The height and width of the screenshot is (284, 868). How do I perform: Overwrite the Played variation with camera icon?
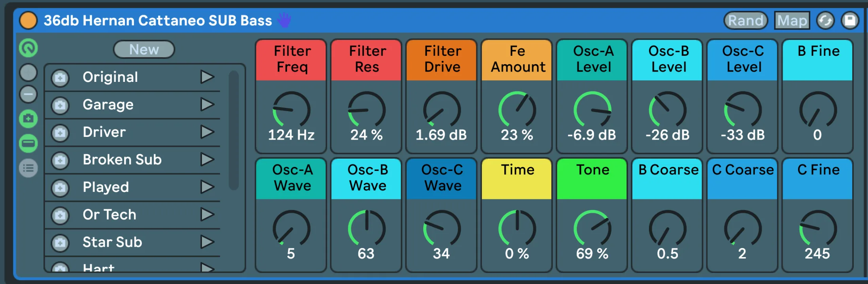point(60,188)
